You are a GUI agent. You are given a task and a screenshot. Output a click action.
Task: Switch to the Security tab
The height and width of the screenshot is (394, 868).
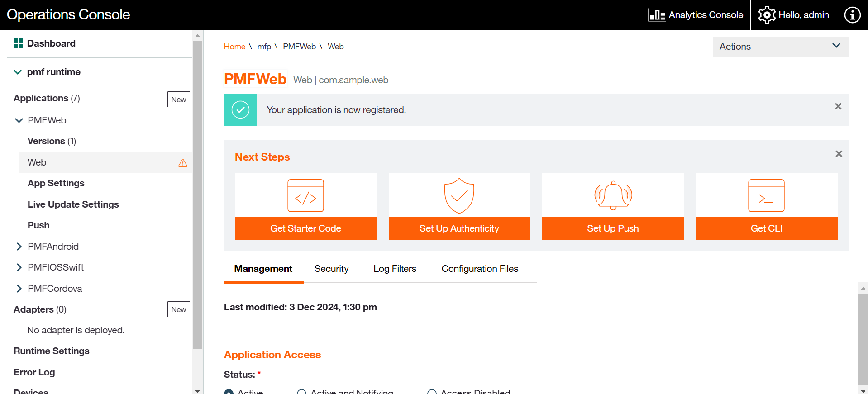point(331,269)
